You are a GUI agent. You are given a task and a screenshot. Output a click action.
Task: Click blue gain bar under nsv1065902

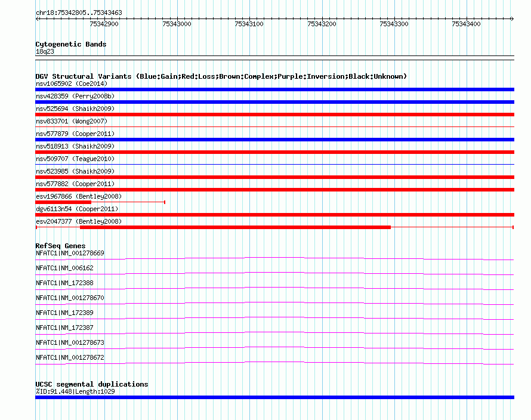(x=274, y=89)
